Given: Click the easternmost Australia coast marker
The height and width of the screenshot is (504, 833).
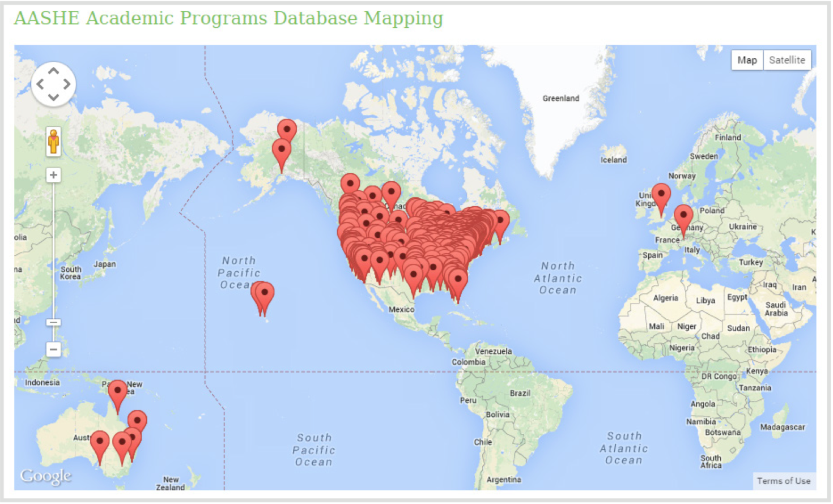Looking at the screenshot, I should (137, 422).
